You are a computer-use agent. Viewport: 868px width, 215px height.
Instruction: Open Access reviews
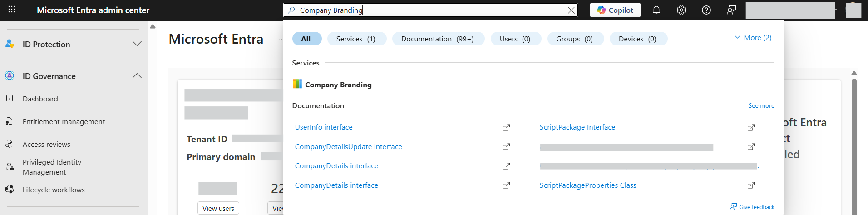click(46, 144)
